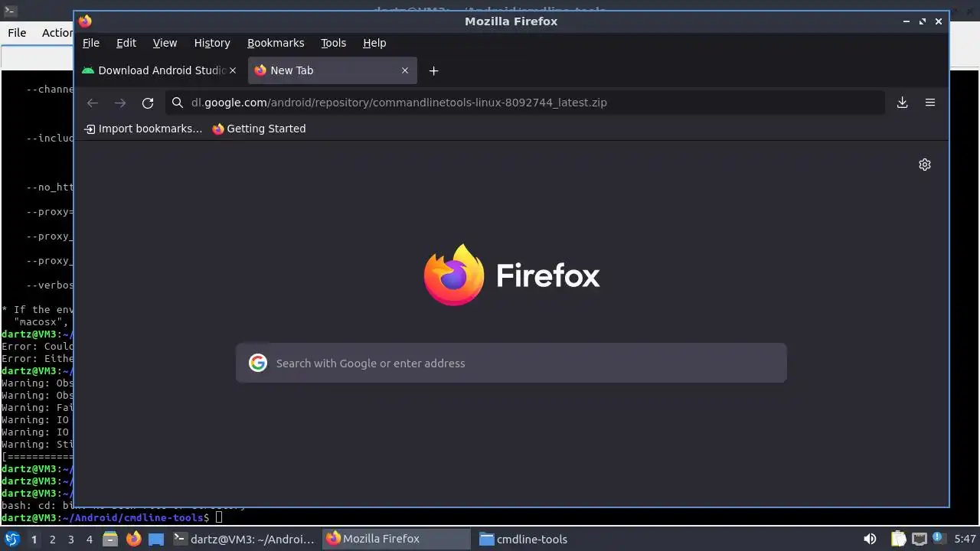Close the Mozilla Firefox window
Image resolution: width=980 pixels, height=551 pixels.
[x=939, y=21]
